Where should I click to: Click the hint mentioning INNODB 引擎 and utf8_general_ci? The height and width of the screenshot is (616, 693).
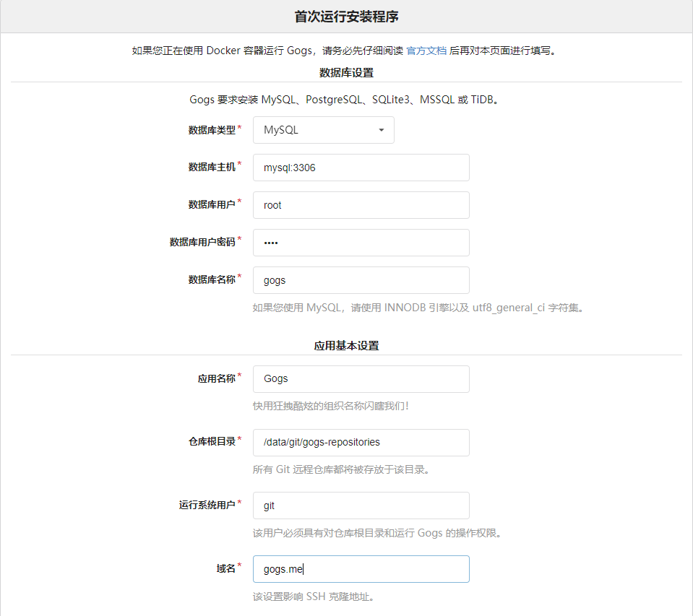coord(418,308)
